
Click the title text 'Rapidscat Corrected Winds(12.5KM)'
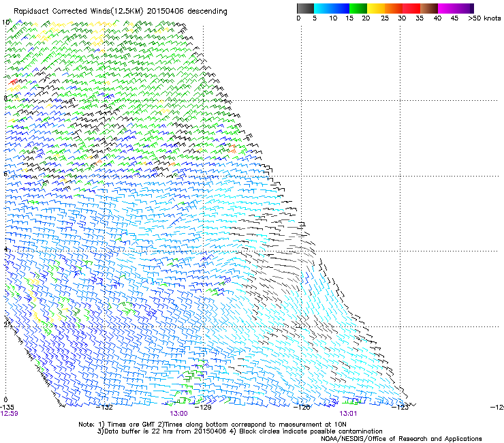click(78, 12)
